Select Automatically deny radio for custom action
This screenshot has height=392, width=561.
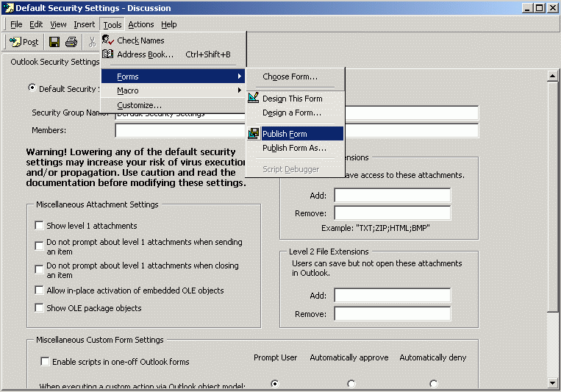click(434, 384)
